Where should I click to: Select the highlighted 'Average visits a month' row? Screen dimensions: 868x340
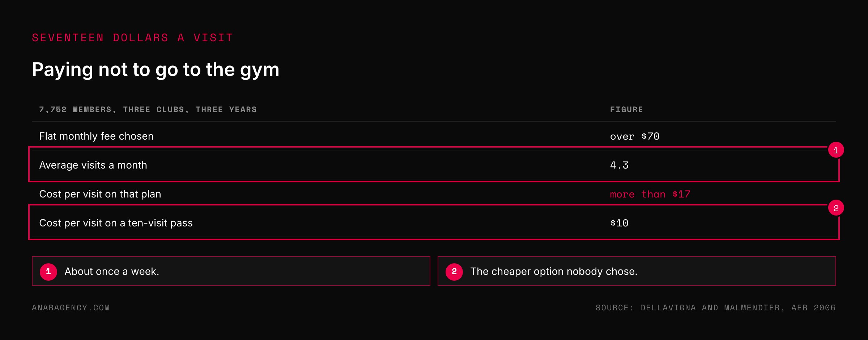(x=434, y=165)
